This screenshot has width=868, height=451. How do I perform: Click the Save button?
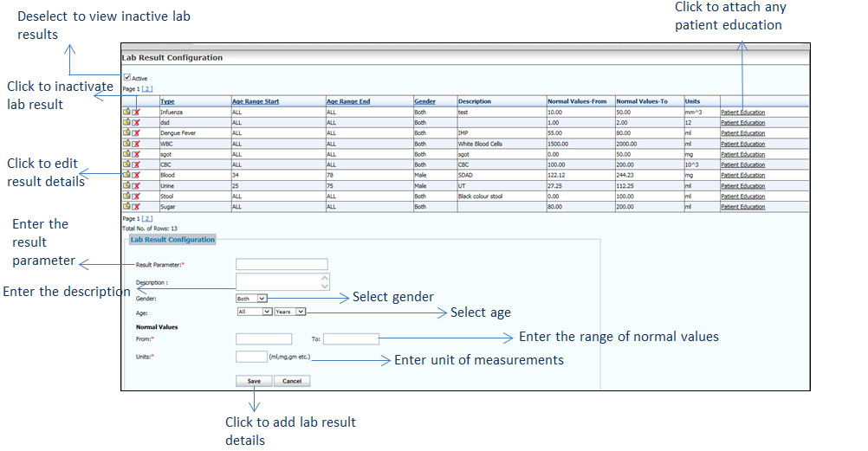coord(254,381)
